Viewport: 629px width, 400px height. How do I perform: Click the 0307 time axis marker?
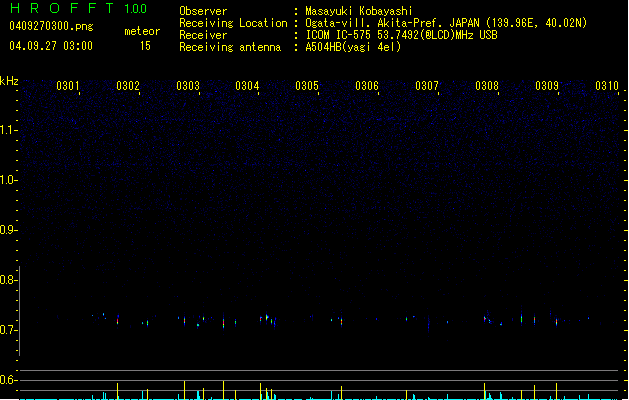pos(427,85)
